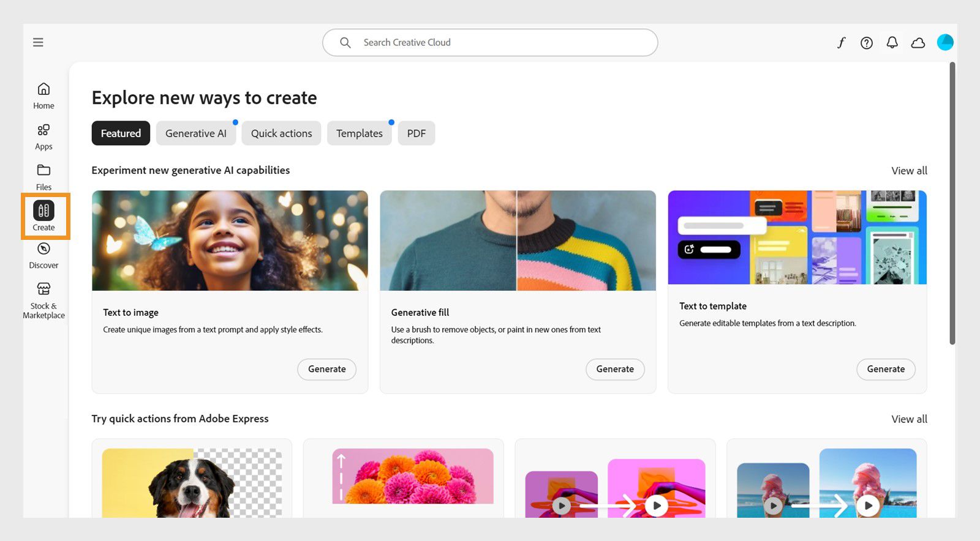Open the Text to template collage thumbnail
The width and height of the screenshot is (980, 541).
pyautogui.click(x=797, y=237)
